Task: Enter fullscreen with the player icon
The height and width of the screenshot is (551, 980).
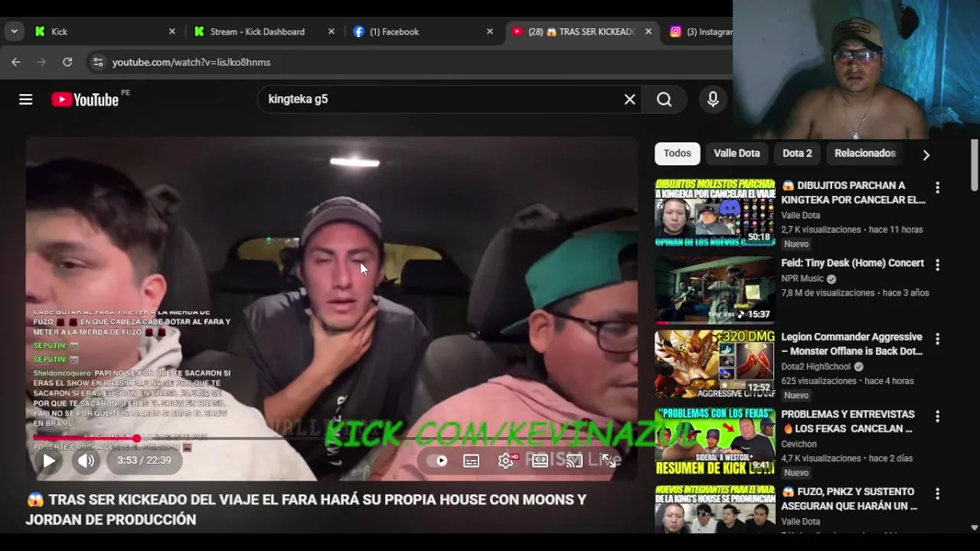Action: point(609,461)
